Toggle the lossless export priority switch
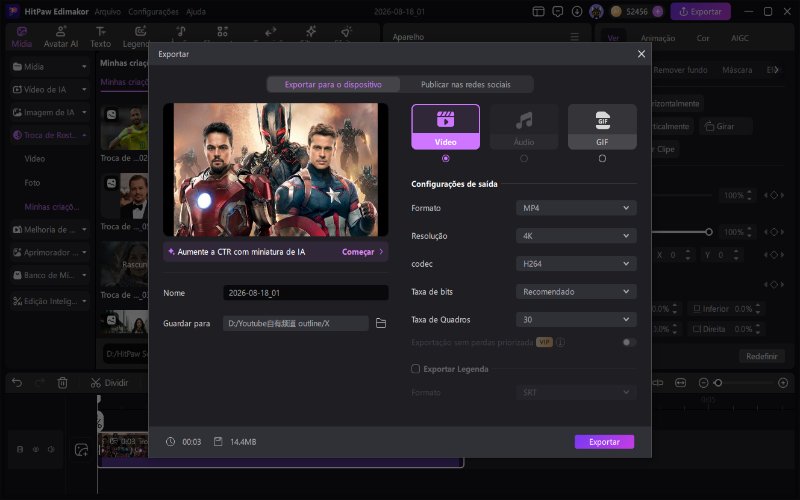 [629, 342]
